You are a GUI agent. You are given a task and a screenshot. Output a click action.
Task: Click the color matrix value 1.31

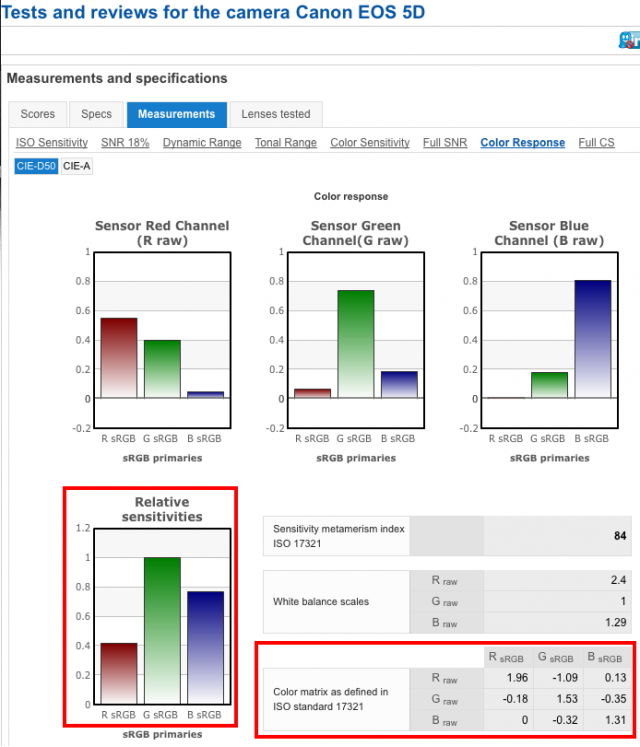coord(616,720)
